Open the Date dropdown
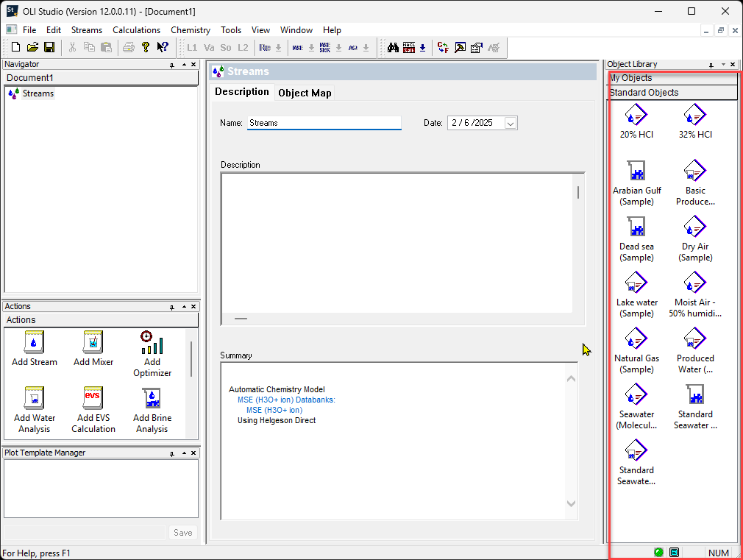Screen dimensions: 743x560 tap(511, 124)
